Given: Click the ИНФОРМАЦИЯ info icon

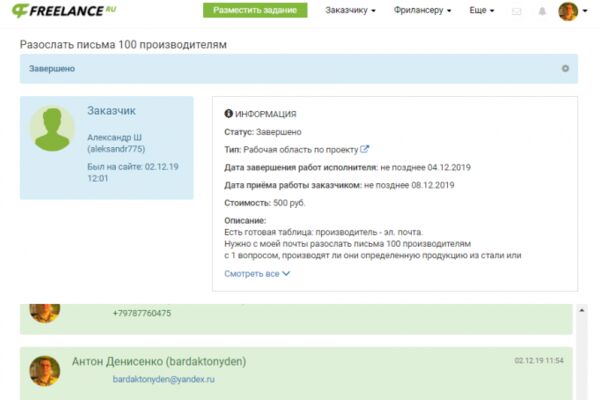Looking at the screenshot, I should point(228,113).
